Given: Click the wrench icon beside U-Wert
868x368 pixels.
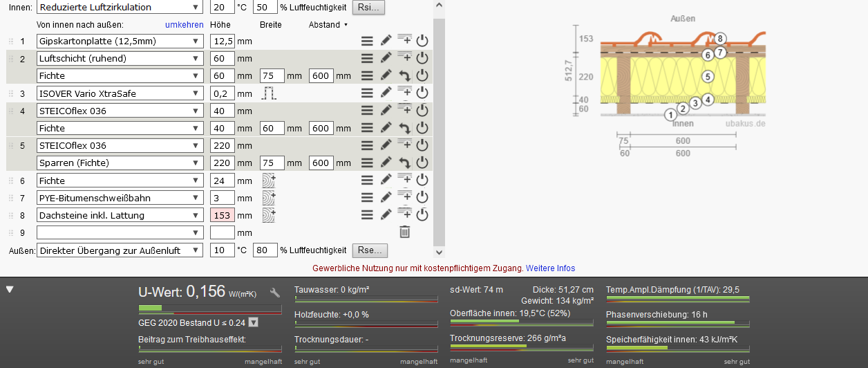Looking at the screenshot, I should 274,293.
